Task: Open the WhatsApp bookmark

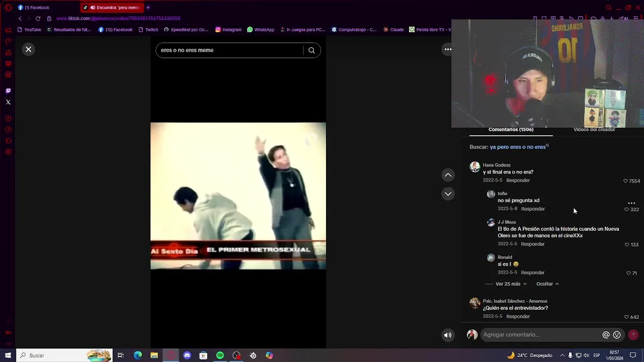Action: click(x=261, y=30)
